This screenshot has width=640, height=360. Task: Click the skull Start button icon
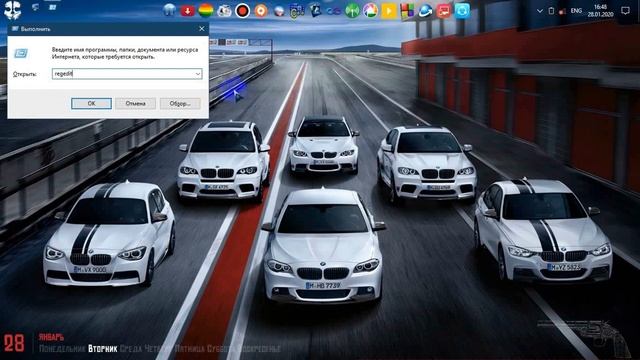click(12, 9)
